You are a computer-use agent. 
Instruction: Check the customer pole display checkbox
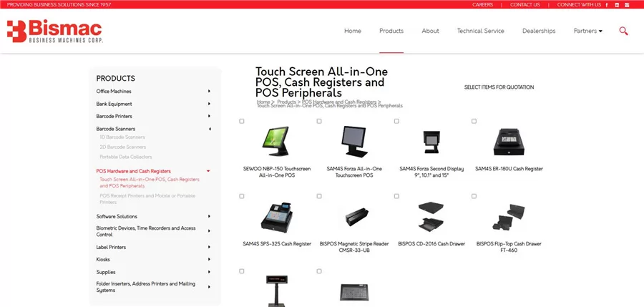point(242,271)
